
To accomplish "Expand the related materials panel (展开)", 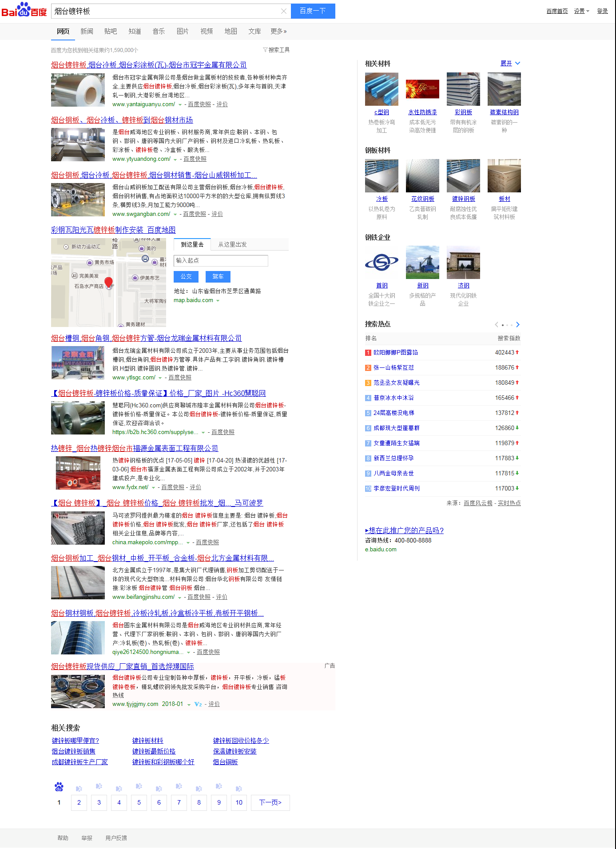I will click(x=510, y=64).
